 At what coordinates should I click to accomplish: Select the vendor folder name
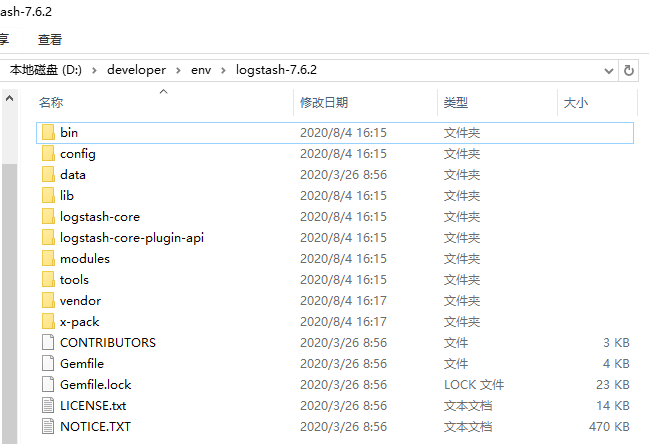pyautogui.click(x=80, y=301)
